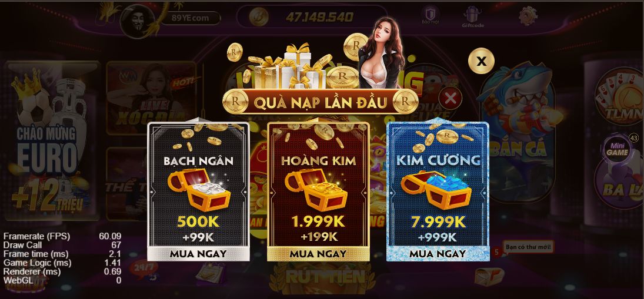
Task: Buy the Hoàng Kim pack now
Action: point(318,253)
